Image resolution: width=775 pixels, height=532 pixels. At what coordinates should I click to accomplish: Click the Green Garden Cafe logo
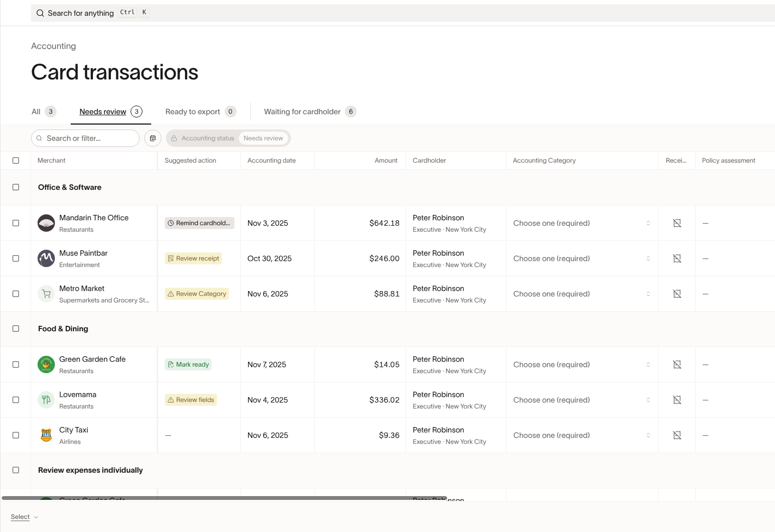[x=46, y=364]
